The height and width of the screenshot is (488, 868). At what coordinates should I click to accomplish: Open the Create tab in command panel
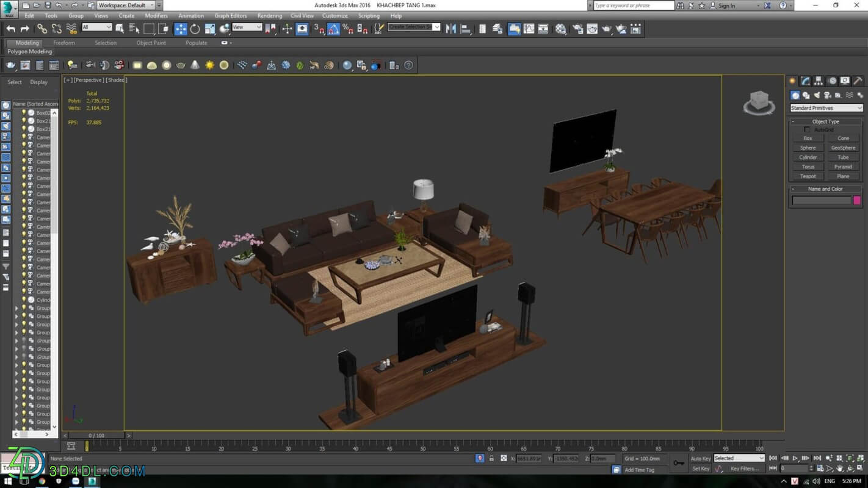coord(792,81)
